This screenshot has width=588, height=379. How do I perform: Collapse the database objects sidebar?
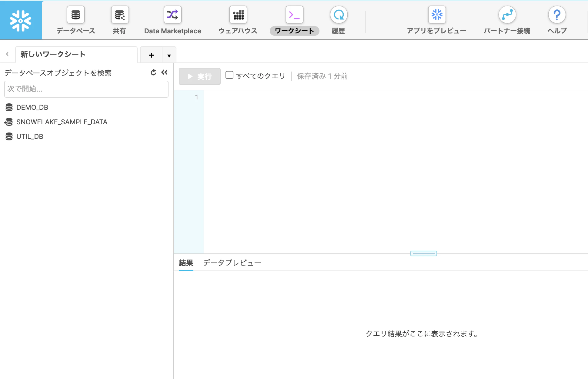pyautogui.click(x=164, y=72)
